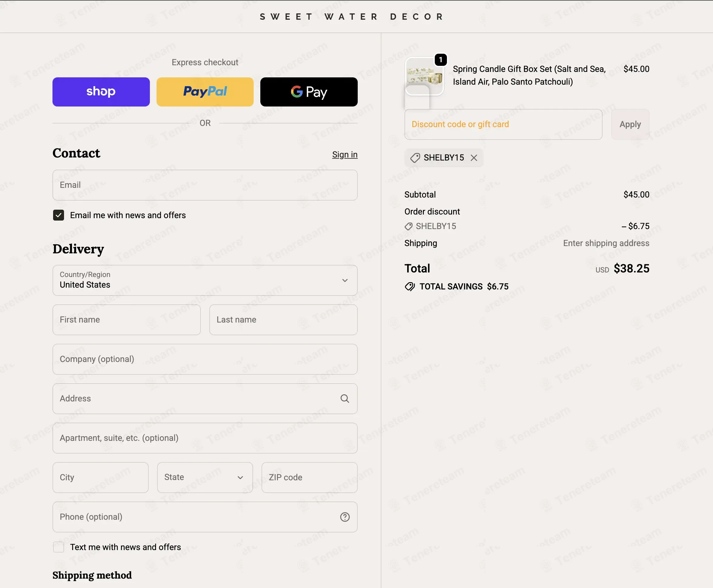
Task: Uncheck Email me with news and offers
Action: [59, 215]
